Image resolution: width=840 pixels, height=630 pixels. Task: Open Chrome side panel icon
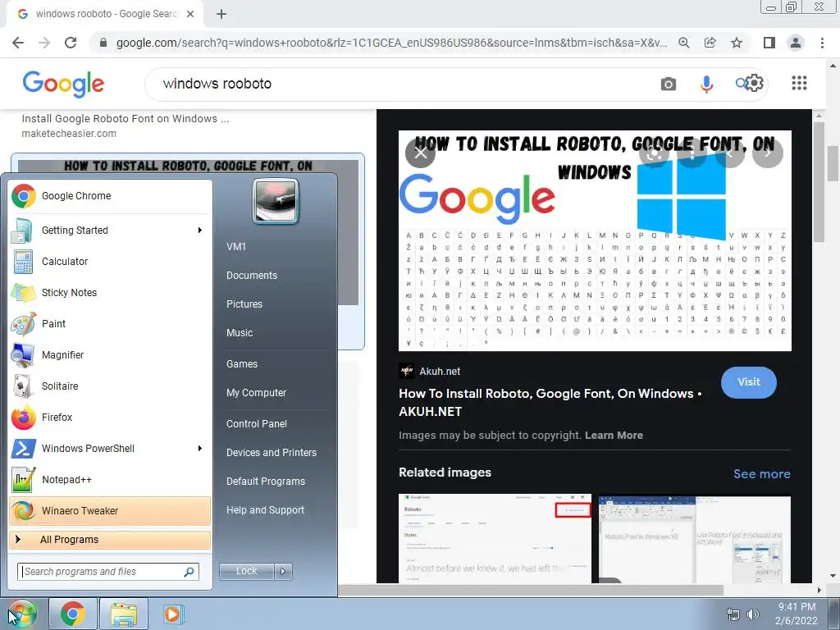tap(769, 43)
